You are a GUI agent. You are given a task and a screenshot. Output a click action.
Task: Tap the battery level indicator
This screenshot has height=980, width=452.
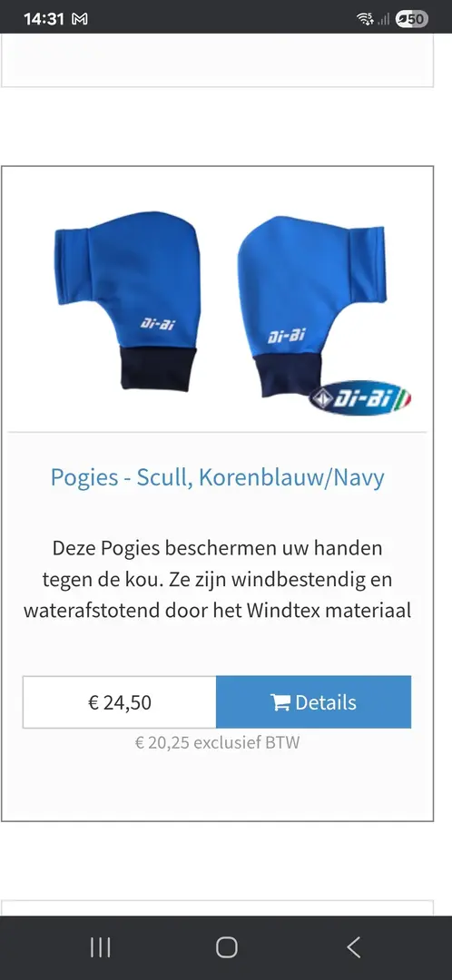(x=412, y=19)
